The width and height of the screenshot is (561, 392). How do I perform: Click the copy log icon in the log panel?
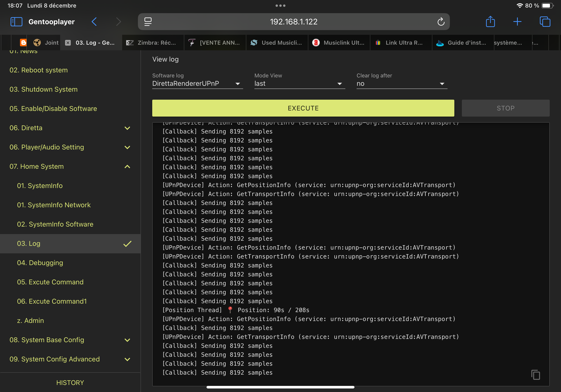point(535,375)
